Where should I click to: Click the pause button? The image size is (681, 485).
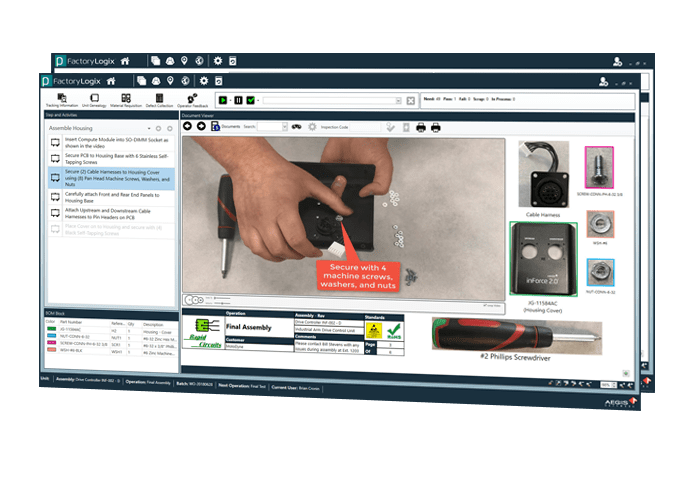238,100
